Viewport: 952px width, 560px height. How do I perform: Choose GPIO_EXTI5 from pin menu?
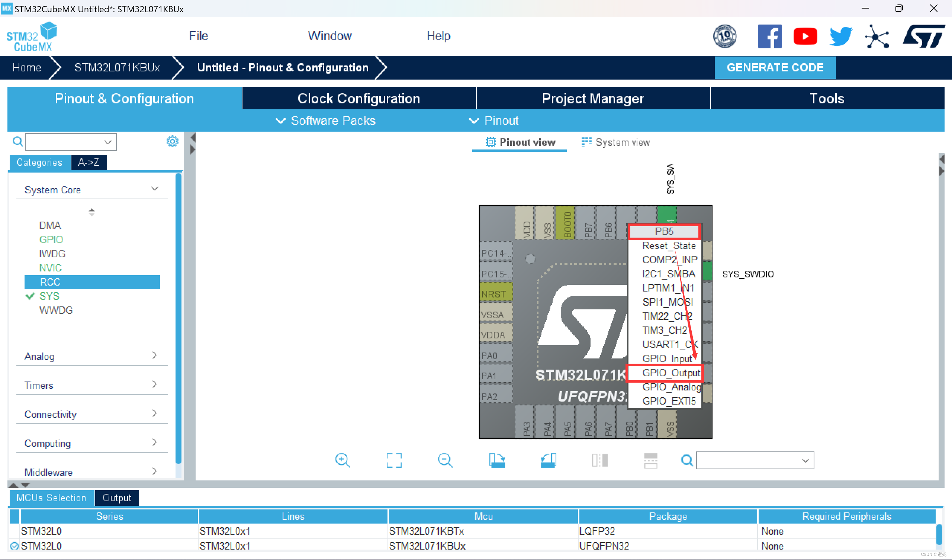(x=664, y=401)
